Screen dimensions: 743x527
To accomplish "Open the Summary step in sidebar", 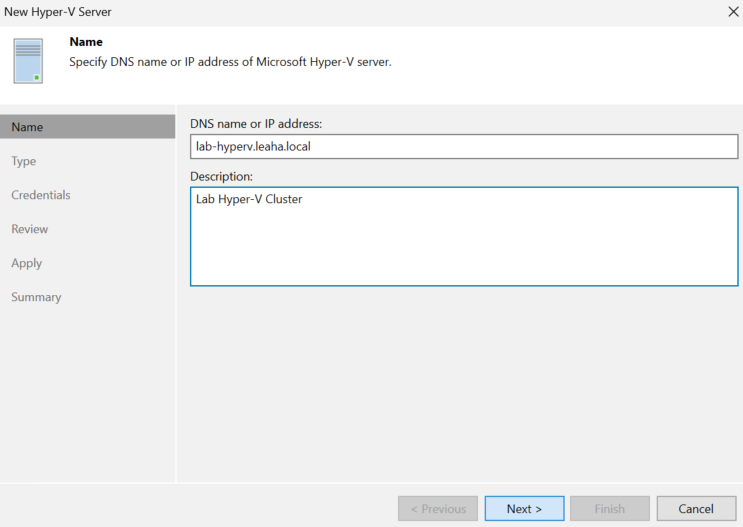I will click(x=36, y=297).
